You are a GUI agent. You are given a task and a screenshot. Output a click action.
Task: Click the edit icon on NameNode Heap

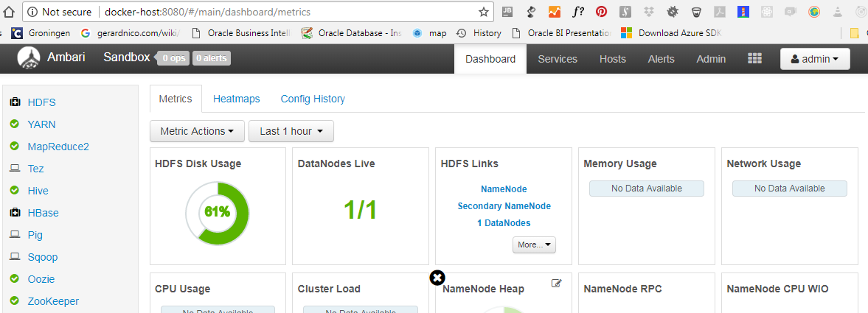(x=557, y=284)
